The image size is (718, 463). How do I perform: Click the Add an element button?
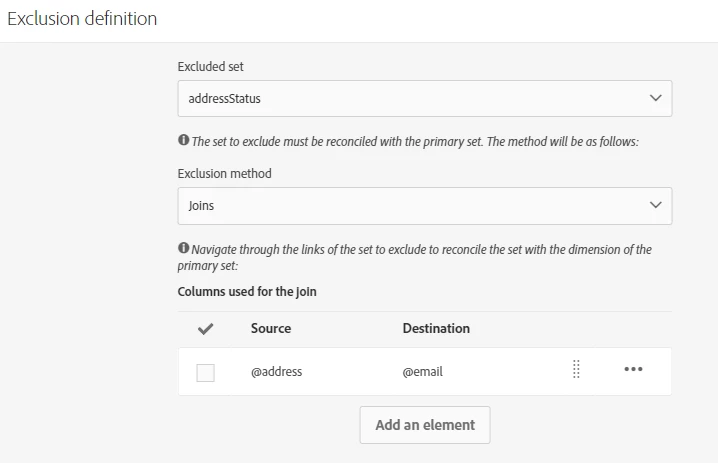pos(425,424)
